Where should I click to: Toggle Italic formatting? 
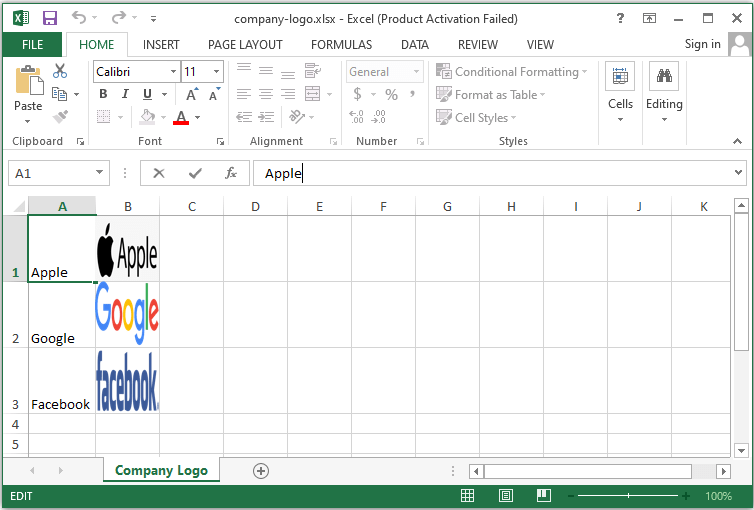point(125,94)
